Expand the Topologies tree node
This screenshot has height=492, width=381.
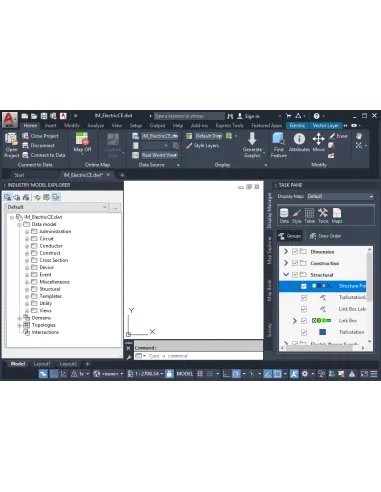(x=20, y=325)
